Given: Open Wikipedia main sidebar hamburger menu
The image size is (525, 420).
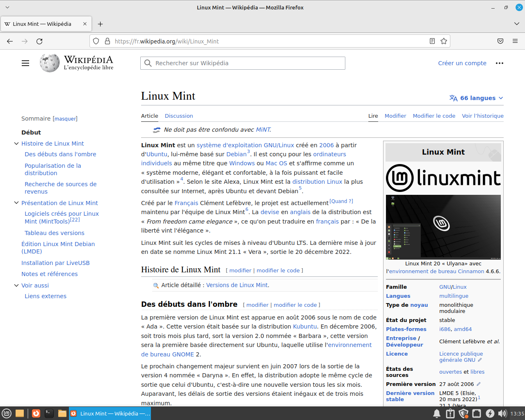Looking at the screenshot, I should (x=25, y=63).
